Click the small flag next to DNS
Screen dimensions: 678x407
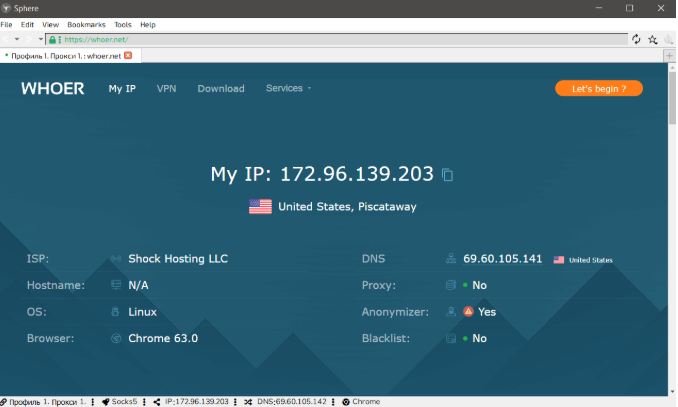click(559, 260)
